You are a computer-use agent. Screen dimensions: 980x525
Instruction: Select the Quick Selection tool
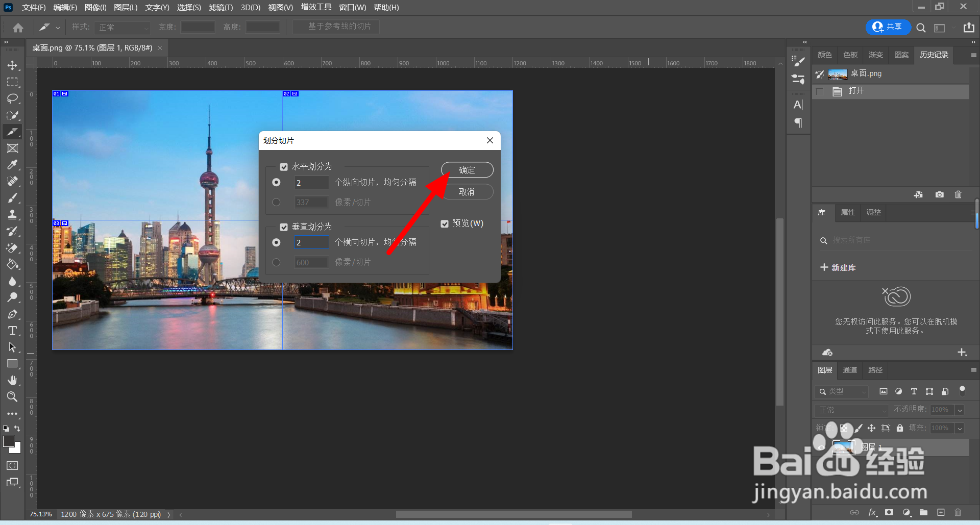point(12,115)
